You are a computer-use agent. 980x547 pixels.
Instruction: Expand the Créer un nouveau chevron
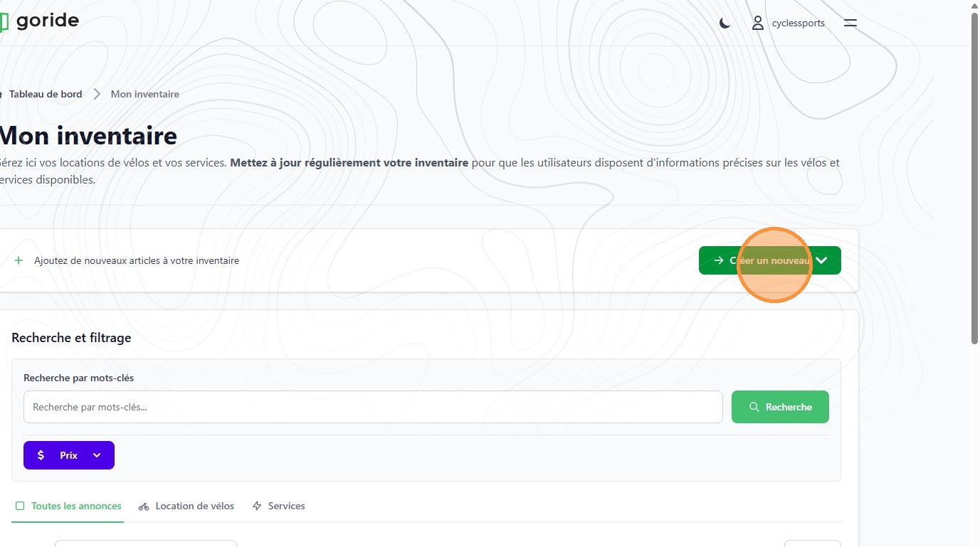(821, 260)
